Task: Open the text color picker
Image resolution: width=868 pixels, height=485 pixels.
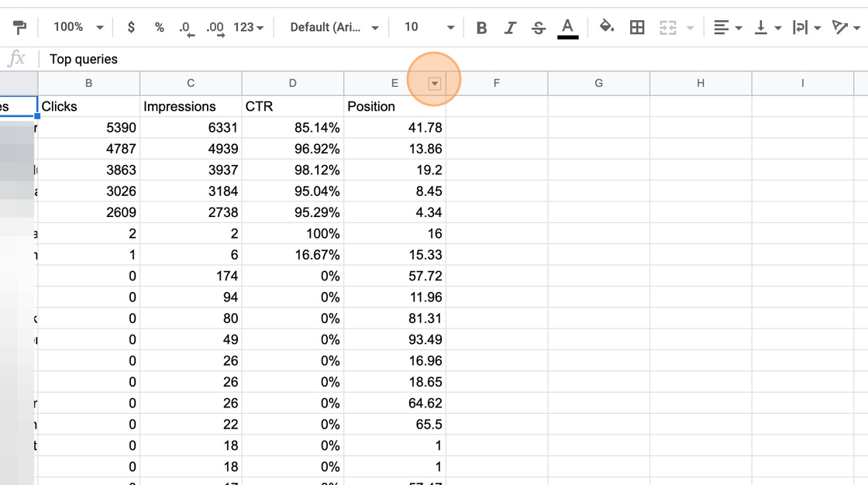Action: tap(567, 28)
